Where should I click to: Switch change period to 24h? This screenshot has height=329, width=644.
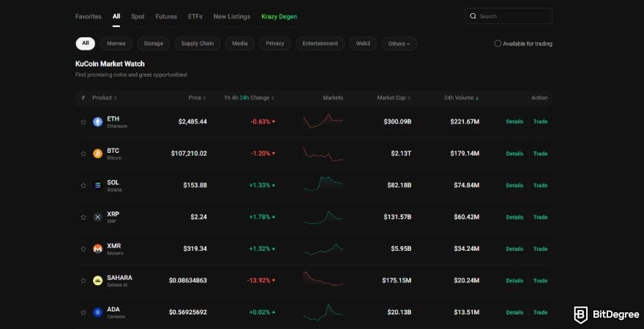click(244, 98)
